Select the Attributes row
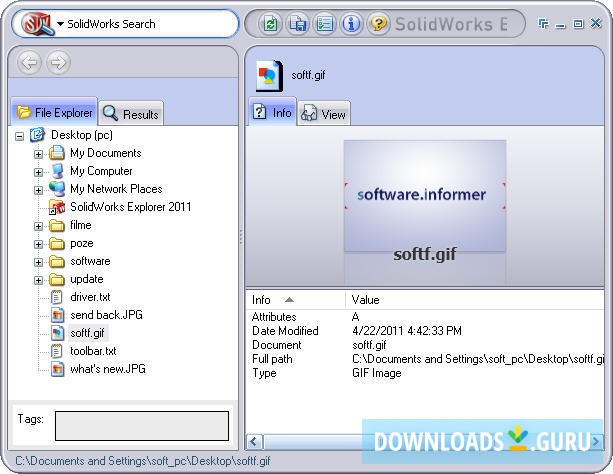 click(425, 317)
